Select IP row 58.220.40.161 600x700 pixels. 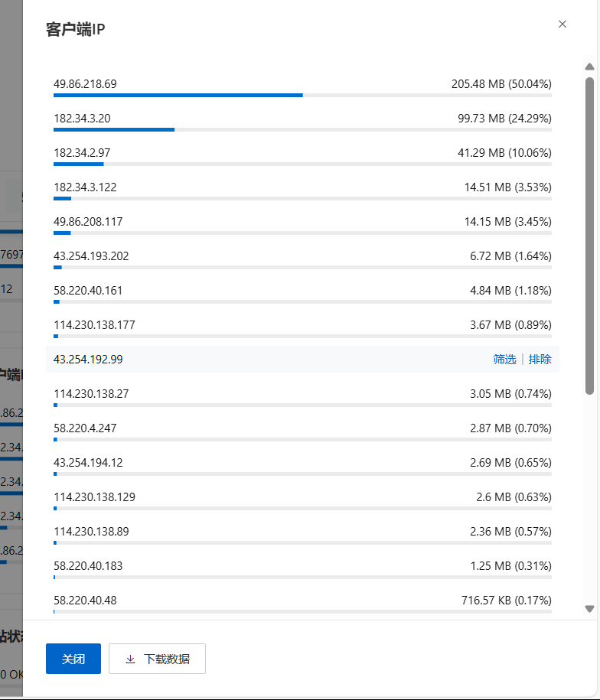[x=303, y=294]
